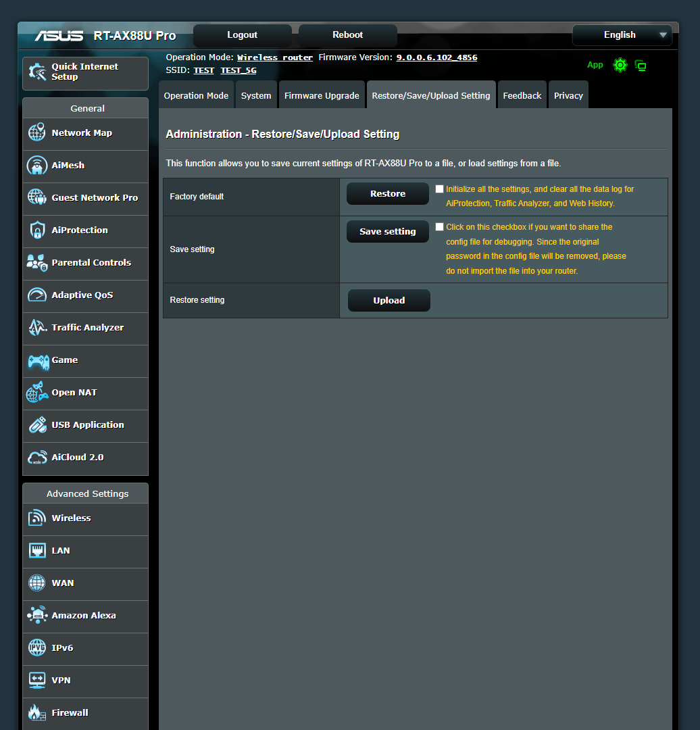Open the USB Application menu label
The height and width of the screenshot is (730, 700).
coord(88,424)
